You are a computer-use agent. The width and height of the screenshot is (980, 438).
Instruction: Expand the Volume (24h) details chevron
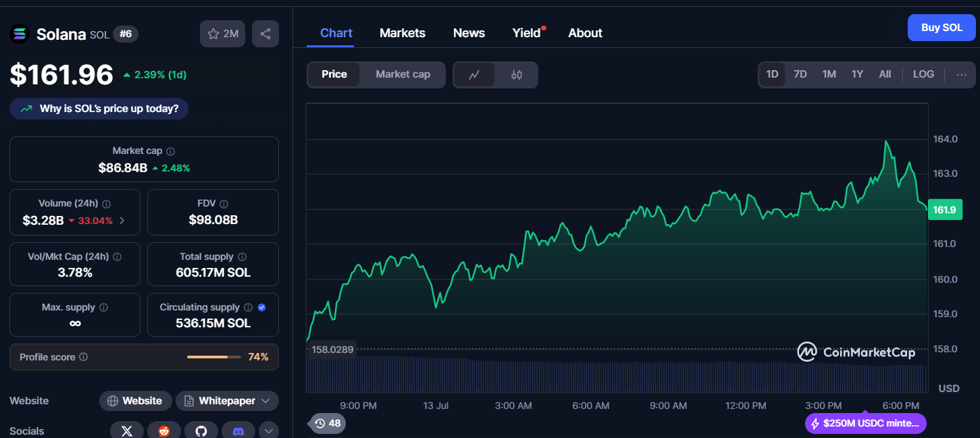click(x=122, y=220)
